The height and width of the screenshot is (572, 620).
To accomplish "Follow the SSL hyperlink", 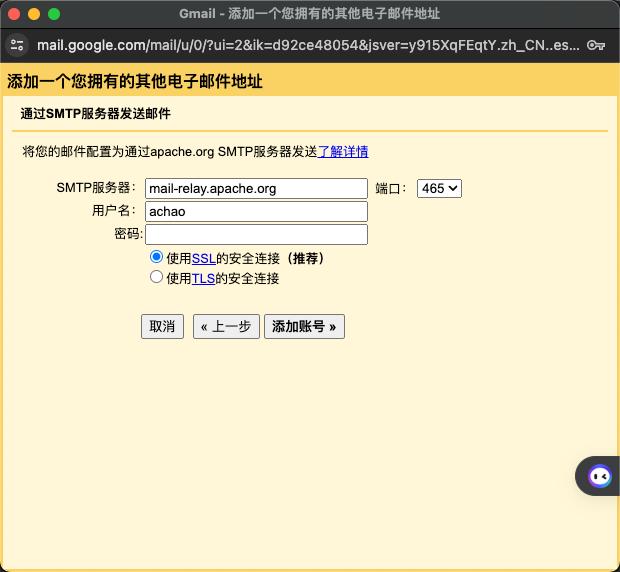I will (x=203, y=258).
